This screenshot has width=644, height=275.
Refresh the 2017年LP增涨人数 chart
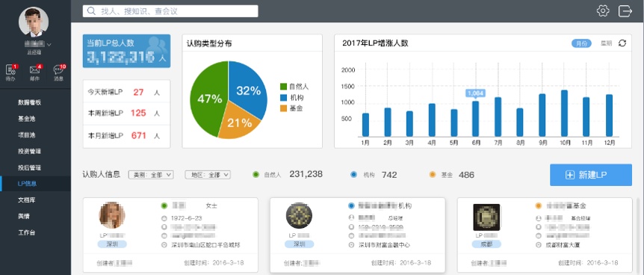point(622,43)
